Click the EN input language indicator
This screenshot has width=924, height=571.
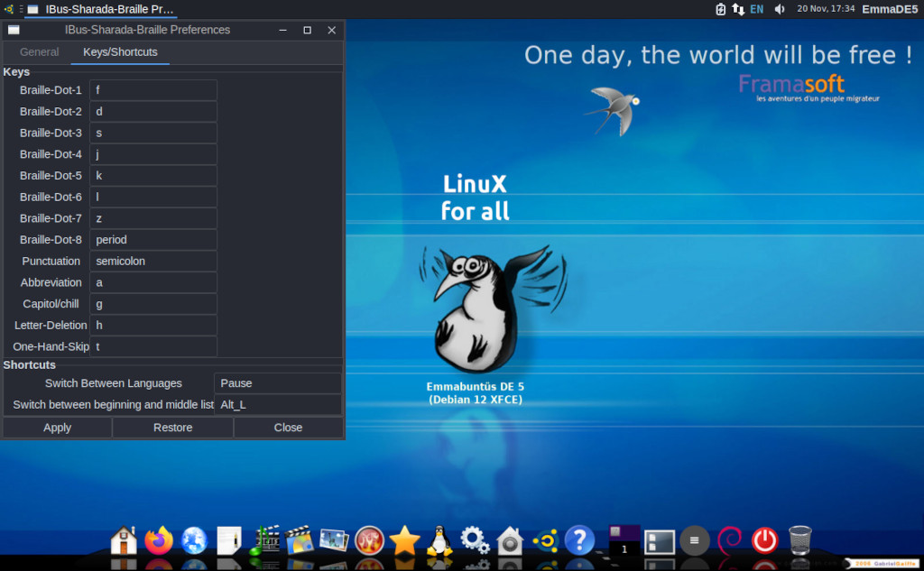coord(757,9)
